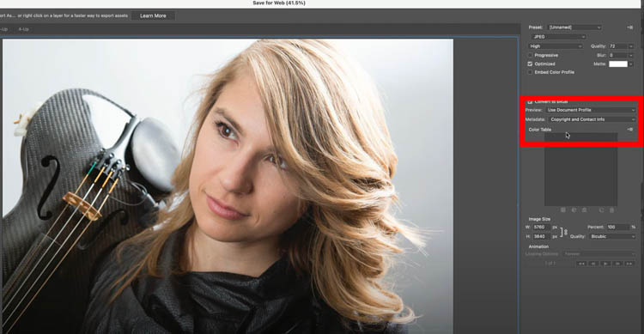Open the High compression quality dropdown

coord(556,46)
